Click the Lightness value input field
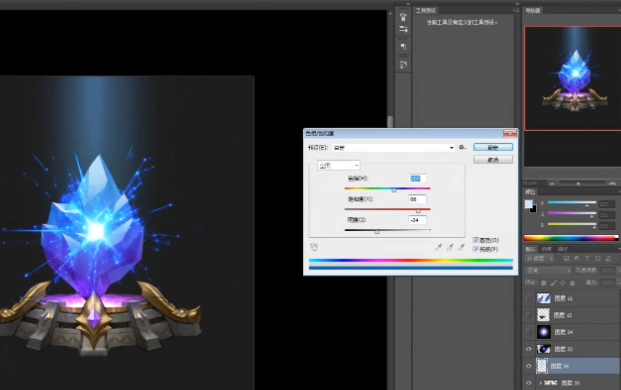Viewport: 621px width, 390px height. (x=417, y=220)
